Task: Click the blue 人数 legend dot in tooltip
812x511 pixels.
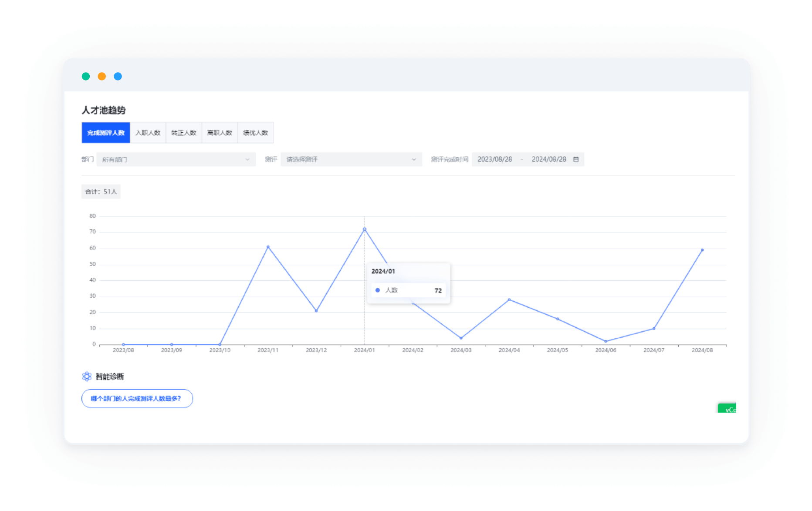Action: (378, 290)
